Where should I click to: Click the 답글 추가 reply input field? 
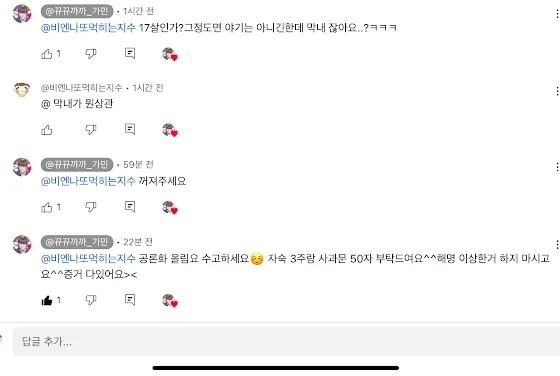pos(286,342)
